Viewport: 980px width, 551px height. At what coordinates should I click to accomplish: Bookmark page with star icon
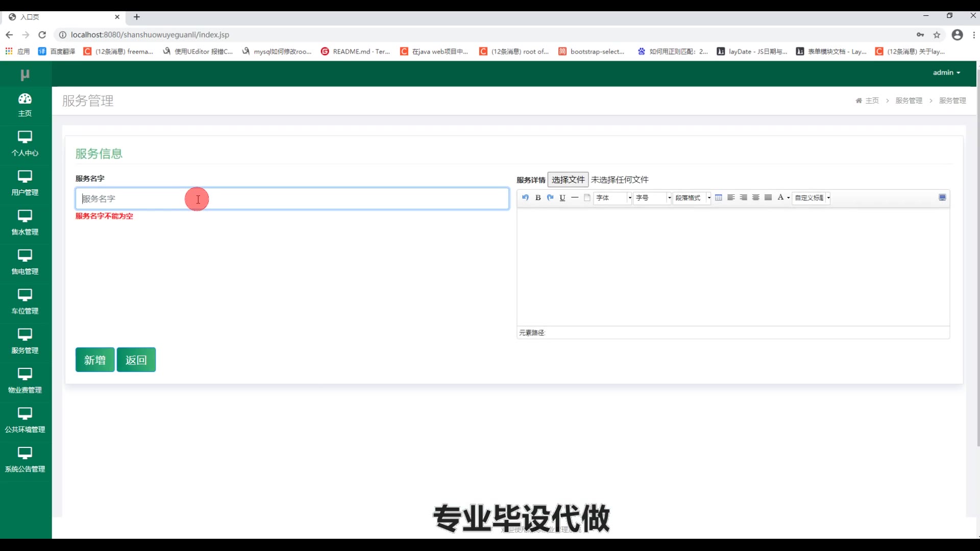(937, 35)
